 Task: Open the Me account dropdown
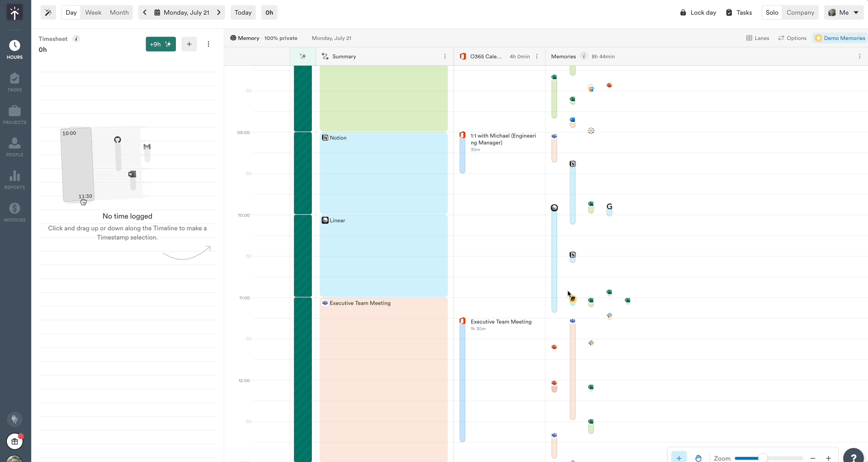[x=844, y=12]
